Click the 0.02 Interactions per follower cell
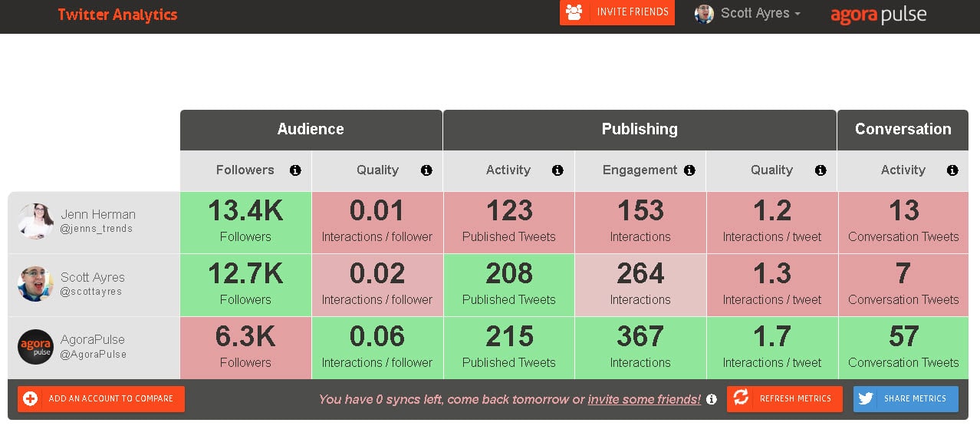Screen dimensions: 980x426 [x=377, y=285]
